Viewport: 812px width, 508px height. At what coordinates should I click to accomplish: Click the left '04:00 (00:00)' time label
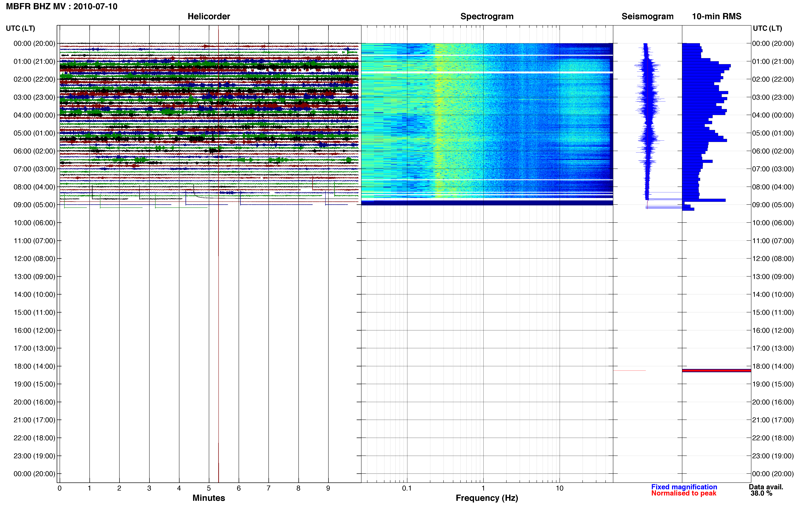(34, 115)
